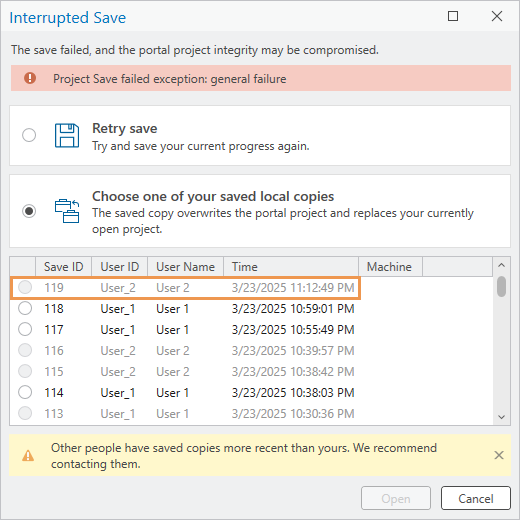Dismiss the yellow warning message banner

click(x=499, y=455)
